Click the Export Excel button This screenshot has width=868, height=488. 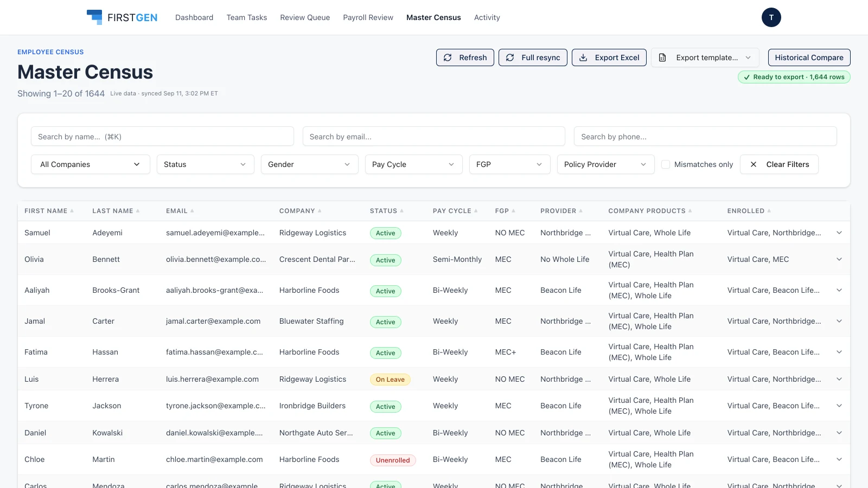pos(609,57)
